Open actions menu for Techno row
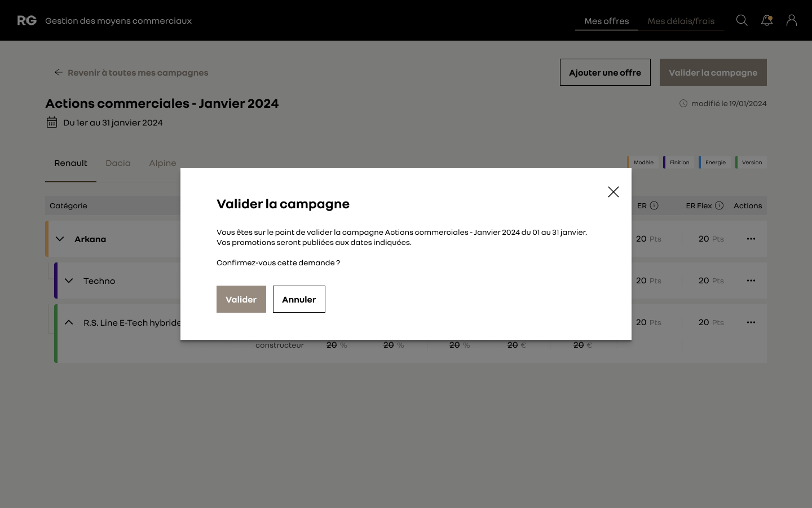 pos(751,281)
